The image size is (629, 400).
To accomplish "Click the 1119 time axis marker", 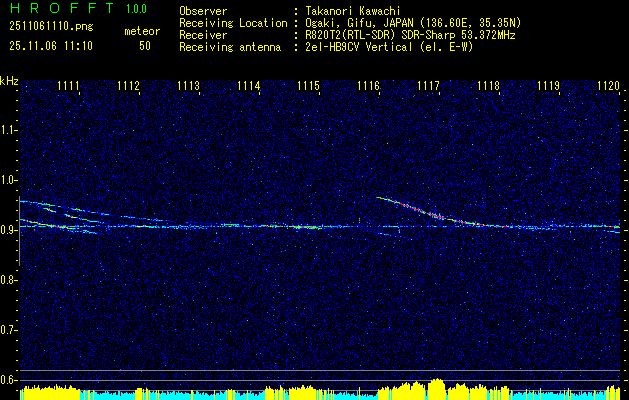I will 549,85.
